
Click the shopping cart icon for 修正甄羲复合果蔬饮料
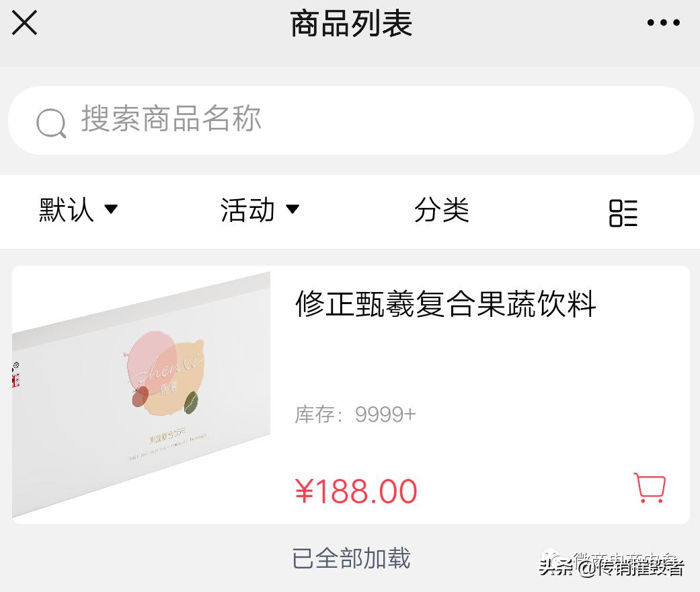click(648, 489)
